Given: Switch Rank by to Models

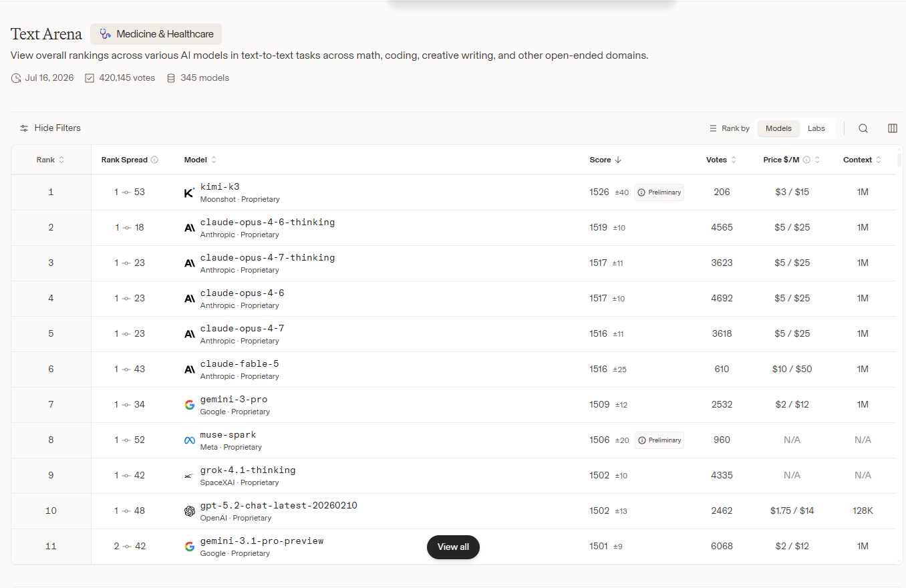Looking at the screenshot, I should pos(778,128).
